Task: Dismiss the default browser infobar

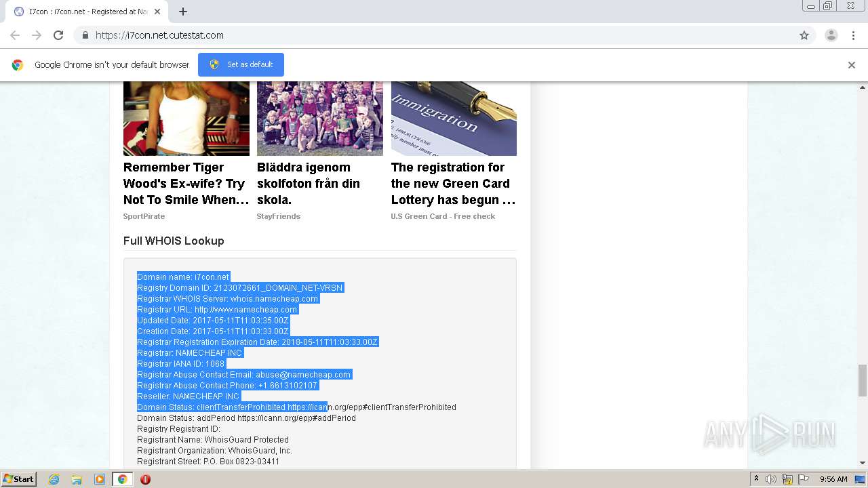Action: tap(852, 65)
